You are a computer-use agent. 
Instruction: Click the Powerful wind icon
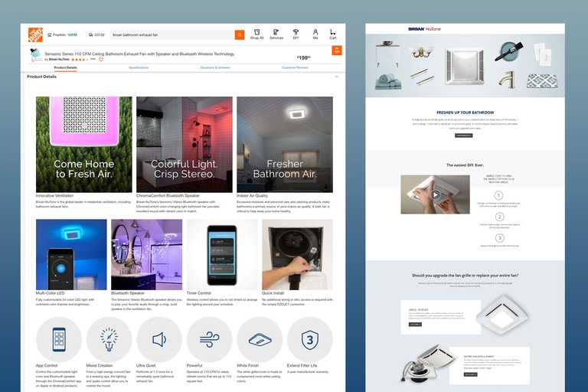(x=210, y=339)
